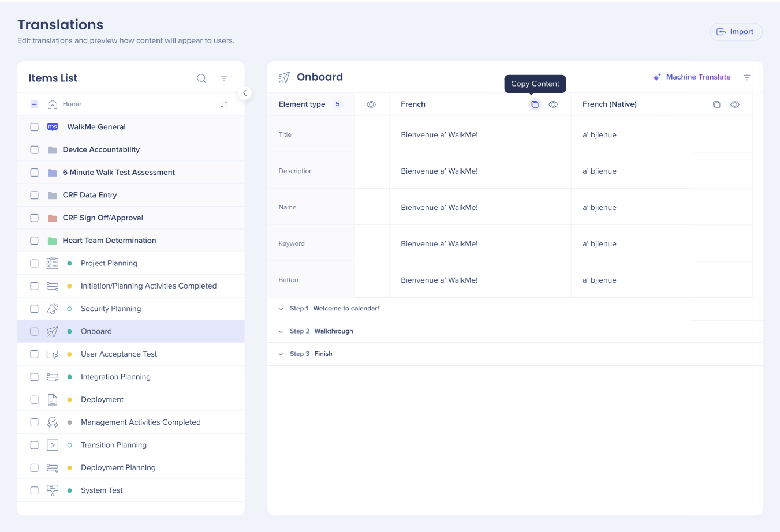Screen dimensions: 780x532
Task: Open the translation panel filter icon
Action: click(x=747, y=77)
